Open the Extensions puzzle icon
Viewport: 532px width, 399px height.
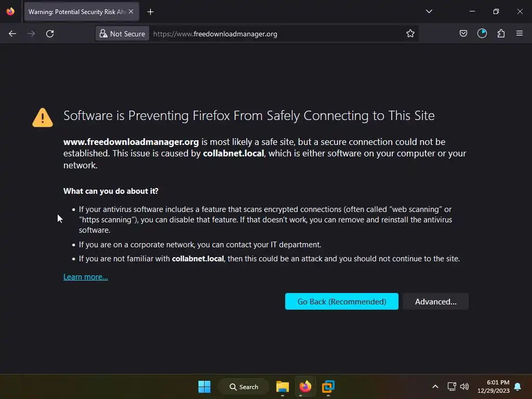(501, 33)
